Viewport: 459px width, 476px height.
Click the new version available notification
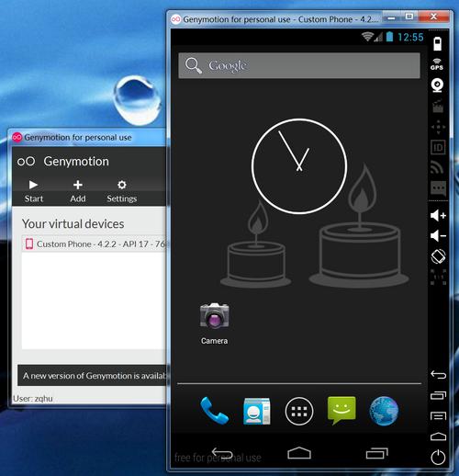[x=92, y=375]
